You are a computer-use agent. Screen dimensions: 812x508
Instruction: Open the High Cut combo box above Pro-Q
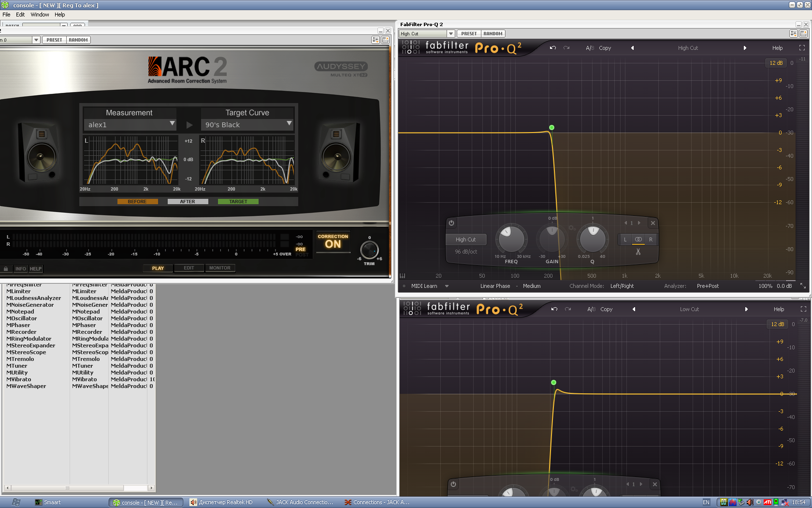click(x=427, y=33)
